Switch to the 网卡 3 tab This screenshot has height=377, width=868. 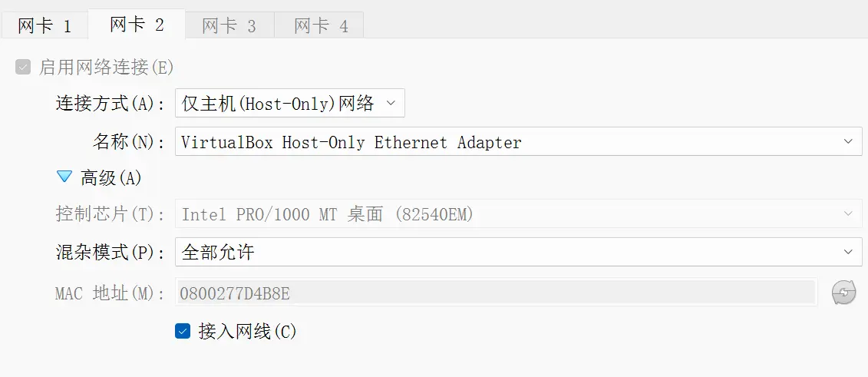[x=229, y=26]
